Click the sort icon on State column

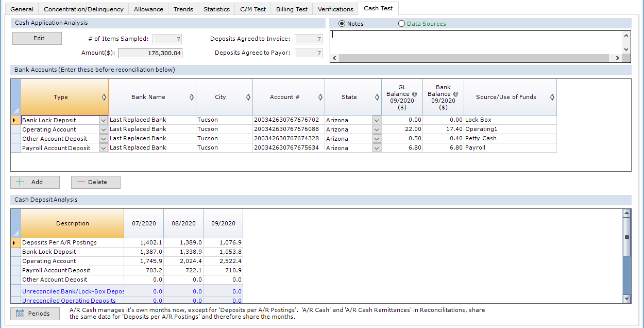point(377,97)
